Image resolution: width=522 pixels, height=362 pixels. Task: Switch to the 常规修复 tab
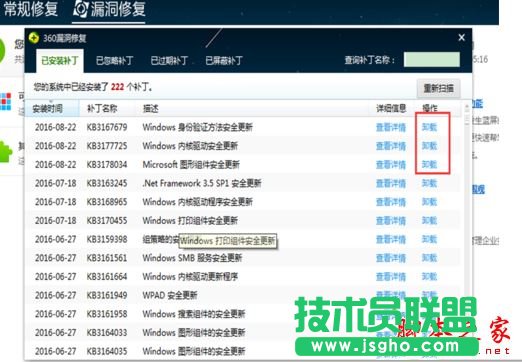[31, 9]
